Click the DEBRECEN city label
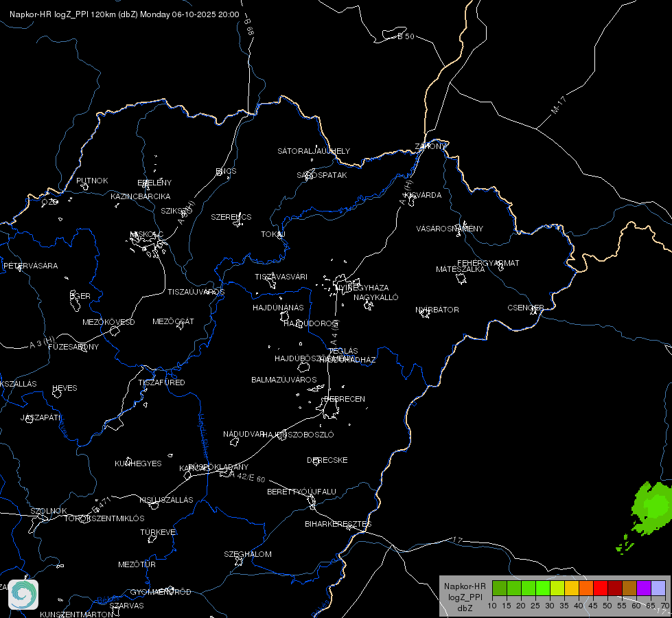This screenshot has height=618, width=672. (345, 399)
